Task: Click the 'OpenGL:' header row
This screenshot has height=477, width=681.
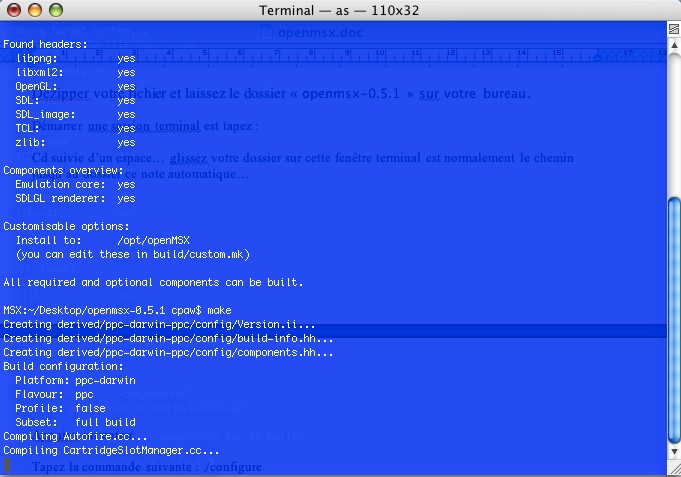Action: [x=76, y=86]
